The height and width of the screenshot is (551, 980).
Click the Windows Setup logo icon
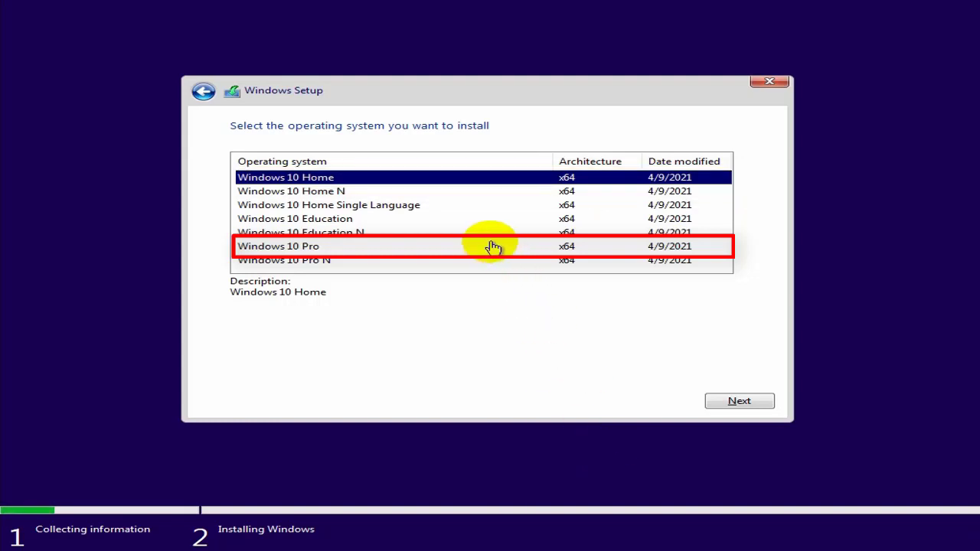coord(232,90)
